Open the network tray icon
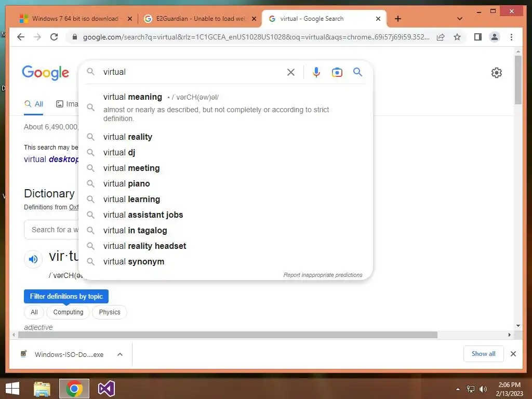Screen dimensions: 532x399 coord(471,389)
